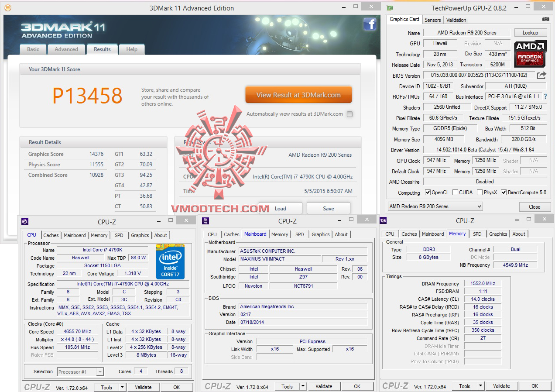Viewport: 555px width, 392px height.
Task: Click the Core Speed value 4655.70 MHz
Action: click(x=77, y=332)
